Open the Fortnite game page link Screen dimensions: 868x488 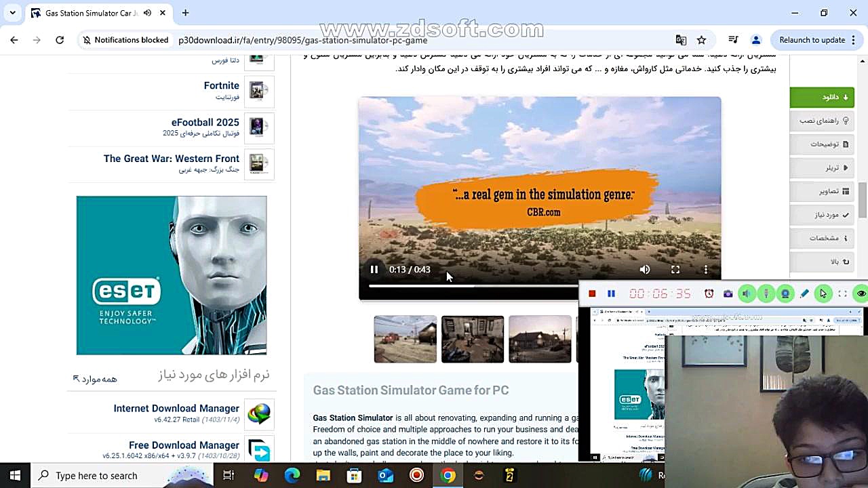coord(221,85)
